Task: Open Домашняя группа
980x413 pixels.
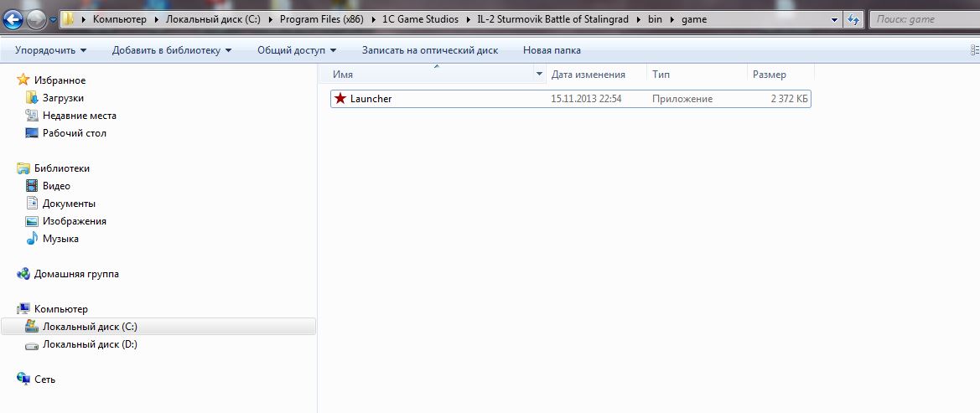Action: pyautogui.click(x=76, y=274)
